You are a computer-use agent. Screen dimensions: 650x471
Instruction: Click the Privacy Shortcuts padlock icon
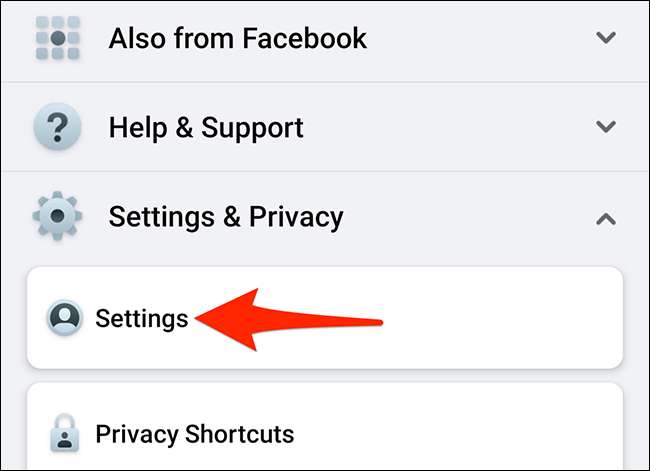pyautogui.click(x=64, y=433)
